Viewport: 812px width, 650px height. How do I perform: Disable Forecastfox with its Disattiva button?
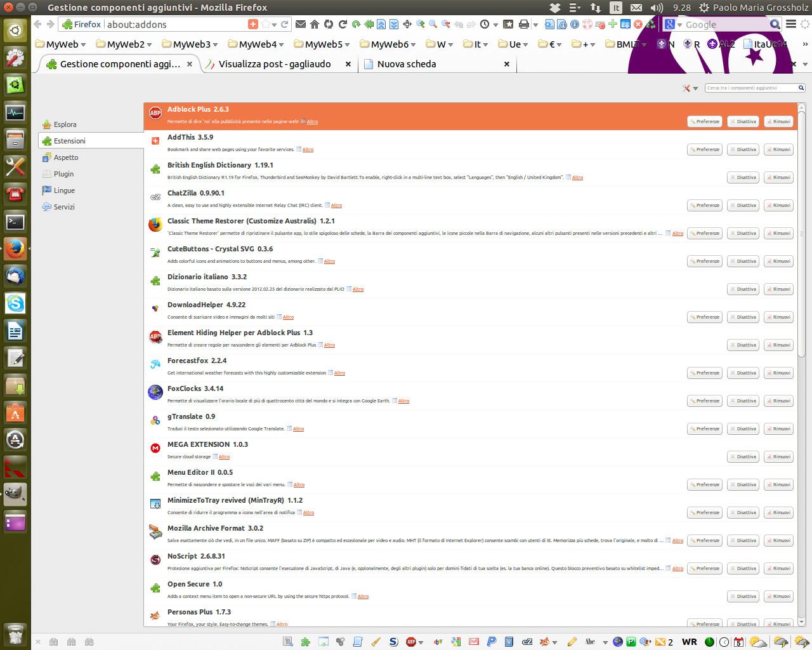[x=743, y=373]
